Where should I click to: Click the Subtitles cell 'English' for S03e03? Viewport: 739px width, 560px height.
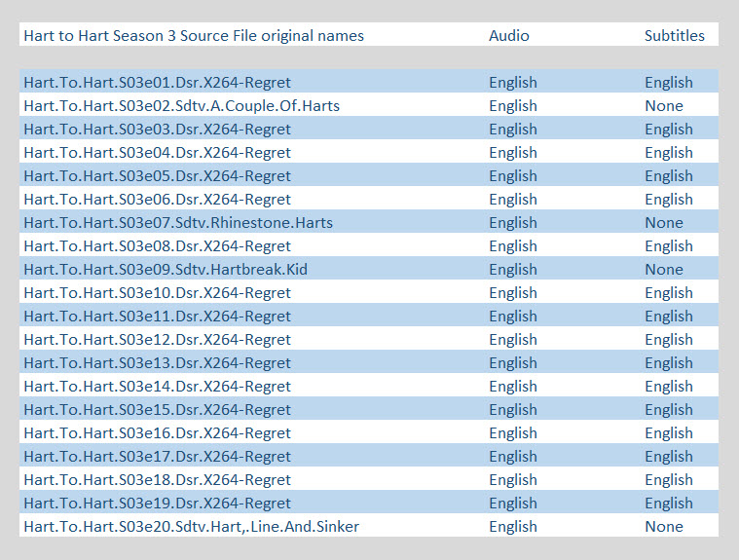click(x=669, y=130)
